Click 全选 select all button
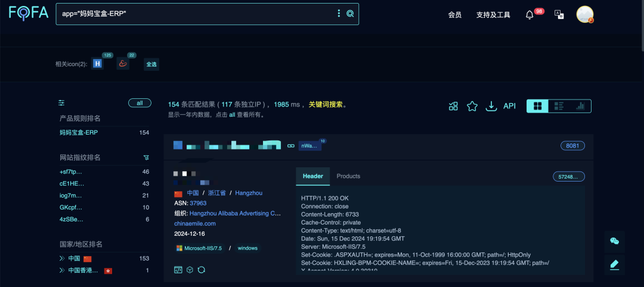Screen dimensions: 644x287 pos(151,64)
